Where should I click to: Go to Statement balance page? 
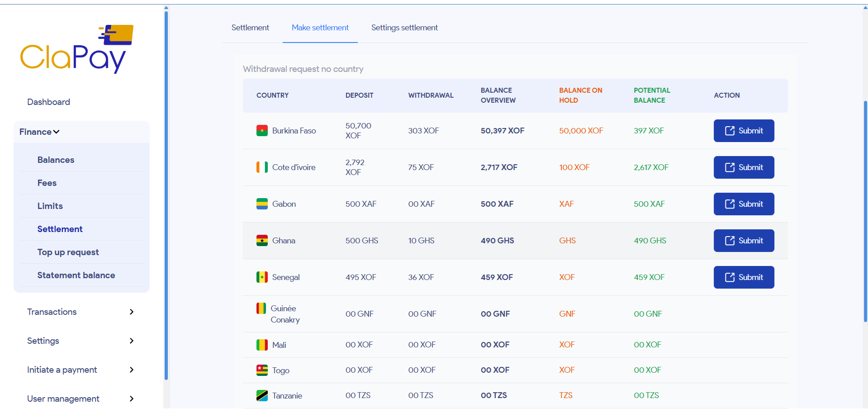coord(76,275)
